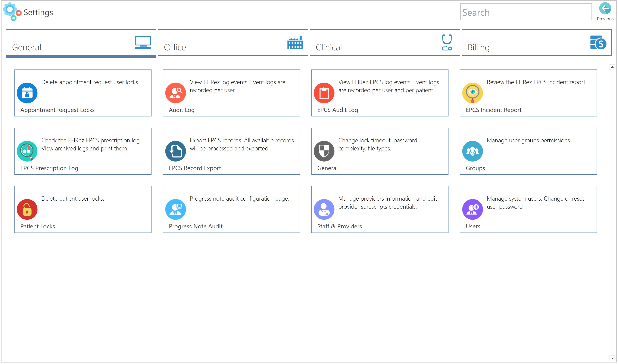This screenshot has width=618, height=364.
Task: Click the scrollbar up arrow
Action: point(612,67)
